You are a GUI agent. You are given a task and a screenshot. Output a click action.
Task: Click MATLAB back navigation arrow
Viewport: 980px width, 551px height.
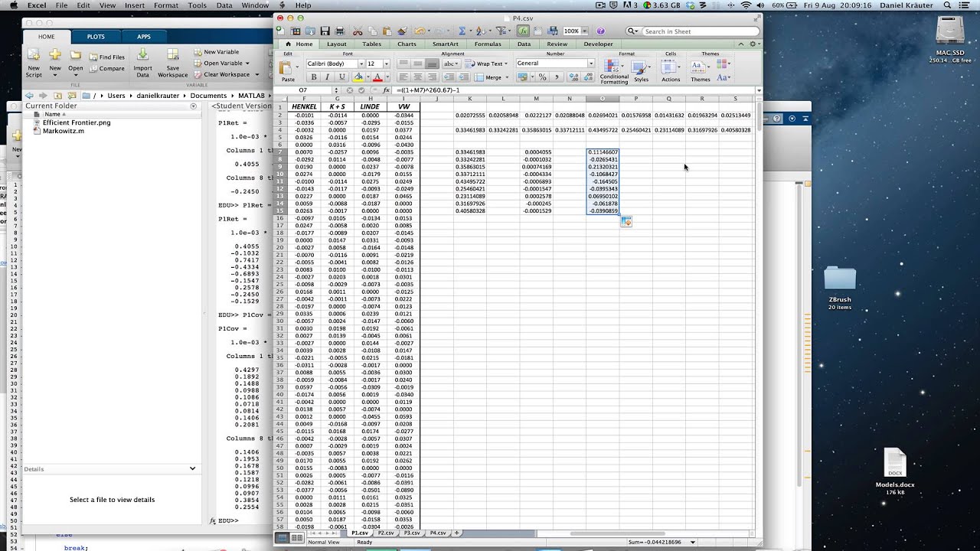coord(29,96)
